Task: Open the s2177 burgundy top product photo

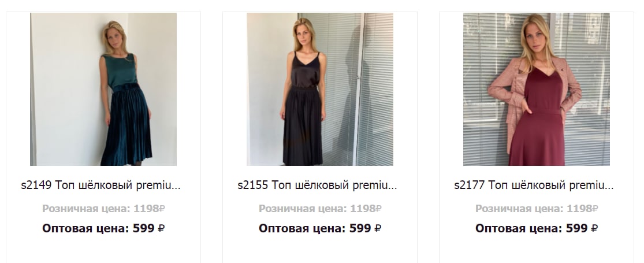Action: pos(537,89)
